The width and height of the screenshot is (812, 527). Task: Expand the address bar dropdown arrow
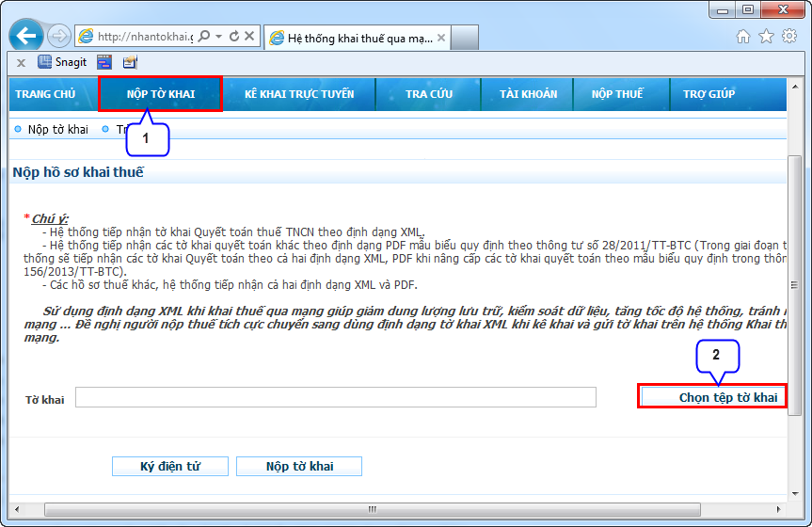pyautogui.click(x=218, y=37)
